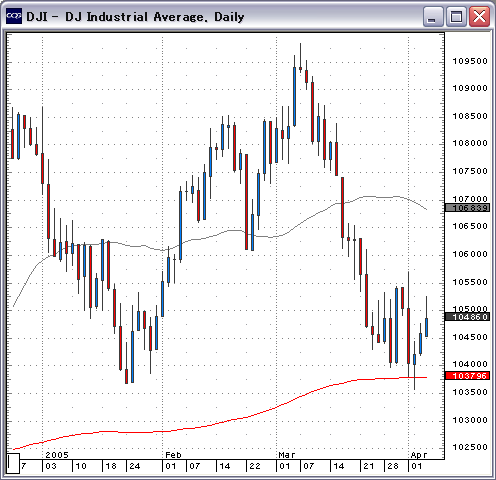
Task: Maximize the DJI chart window
Action: coord(456,16)
